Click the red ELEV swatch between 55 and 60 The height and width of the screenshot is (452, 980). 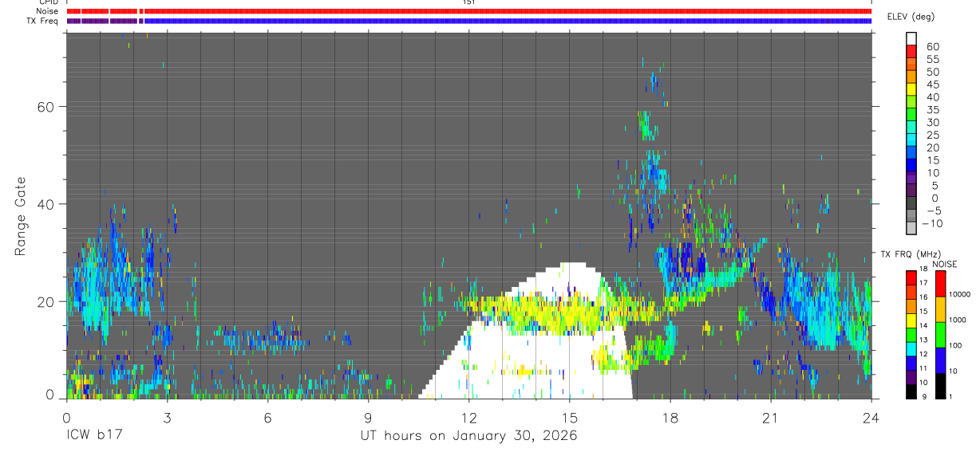[911, 52]
